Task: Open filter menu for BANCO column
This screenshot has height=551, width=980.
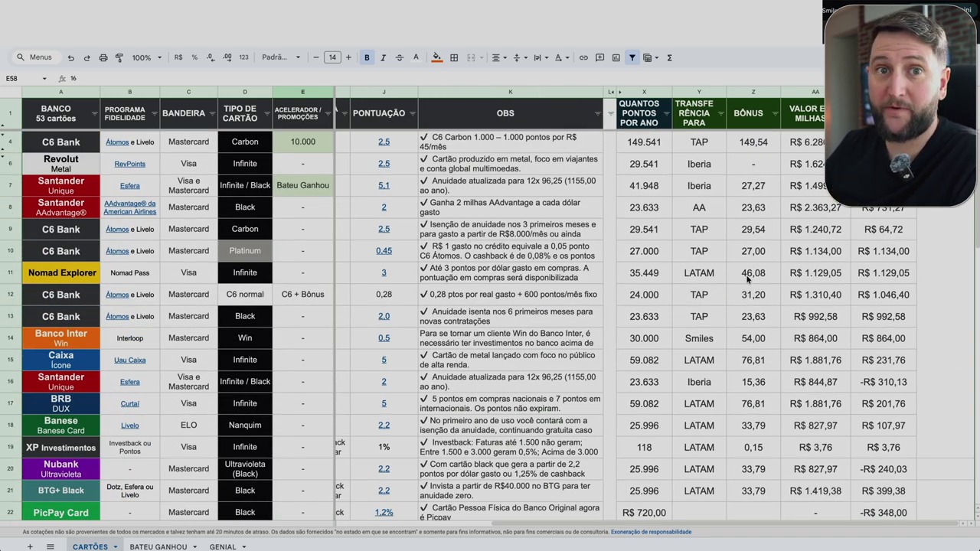Action: pyautogui.click(x=94, y=114)
